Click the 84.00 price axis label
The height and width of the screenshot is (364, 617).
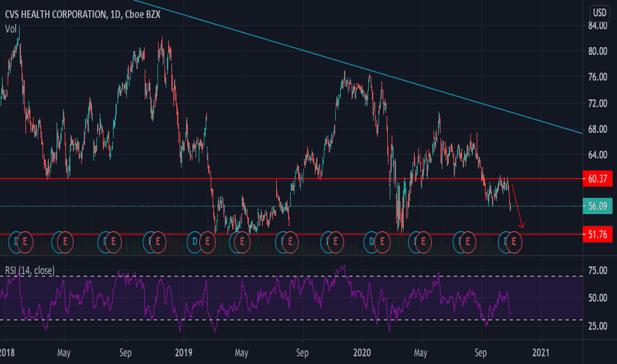click(x=597, y=26)
